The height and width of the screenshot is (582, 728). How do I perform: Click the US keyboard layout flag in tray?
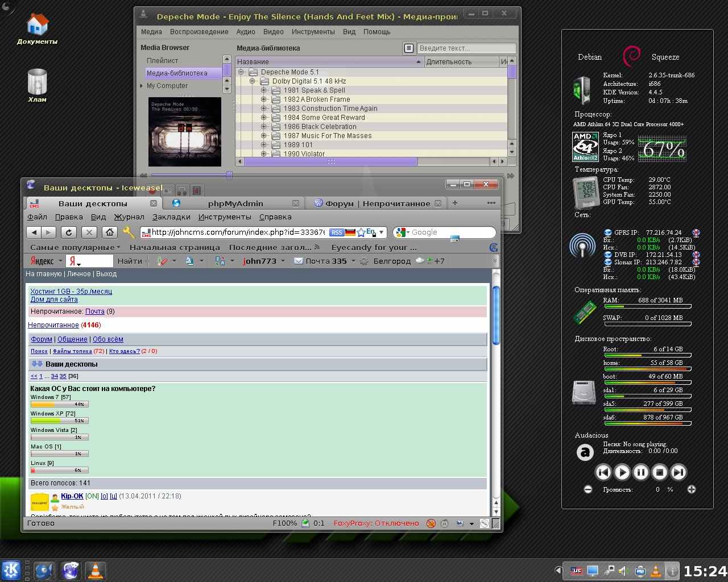coord(577,571)
